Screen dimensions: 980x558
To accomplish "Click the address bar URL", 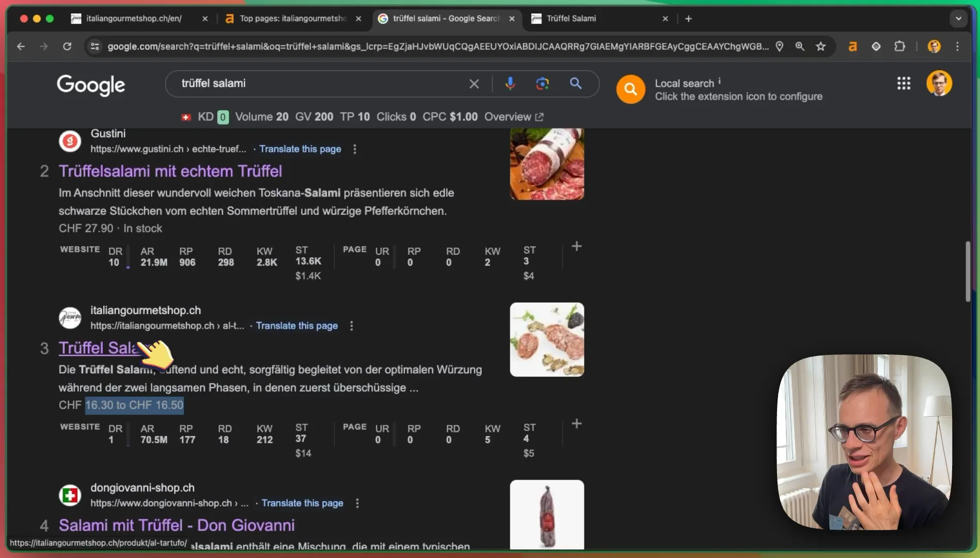I will tap(438, 47).
